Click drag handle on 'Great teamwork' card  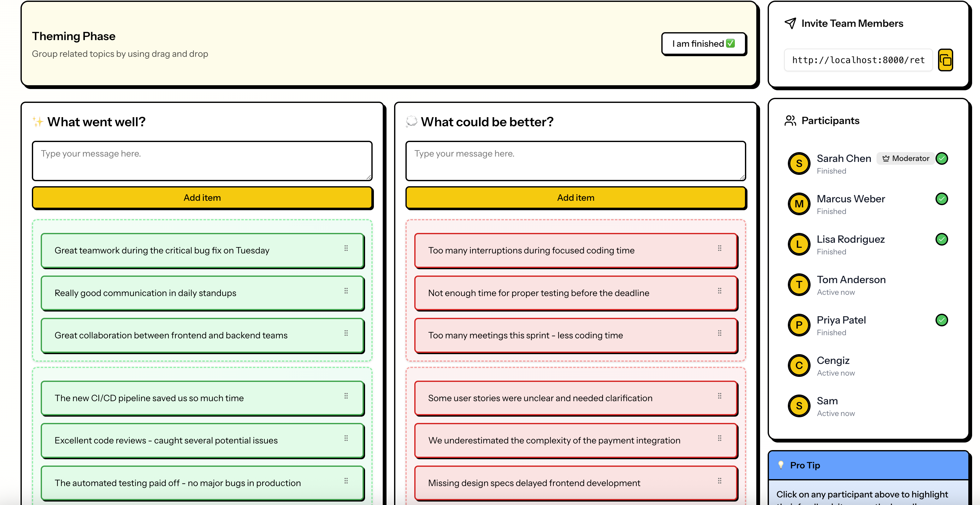pyautogui.click(x=346, y=248)
